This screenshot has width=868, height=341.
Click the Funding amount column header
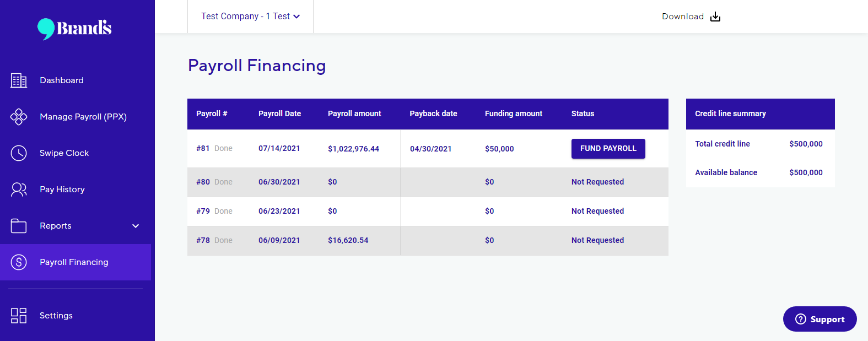[514, 113]
